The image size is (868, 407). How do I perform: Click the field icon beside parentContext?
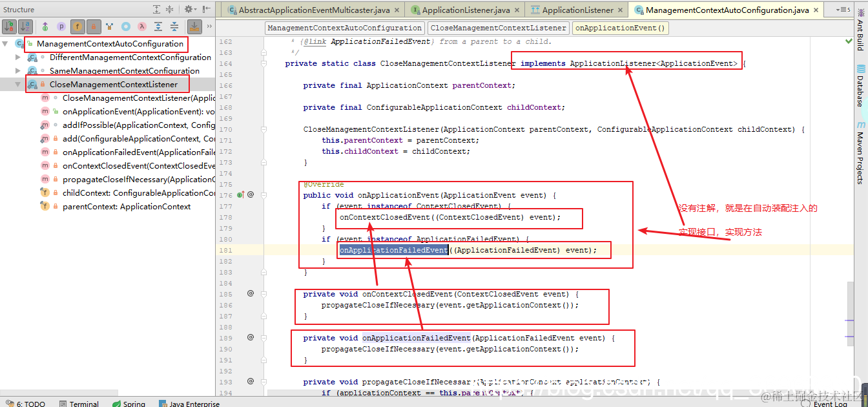(45, 207)
